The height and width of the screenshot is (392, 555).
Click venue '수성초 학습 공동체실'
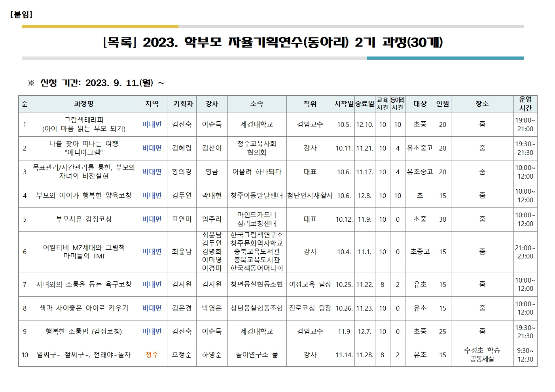482,355
